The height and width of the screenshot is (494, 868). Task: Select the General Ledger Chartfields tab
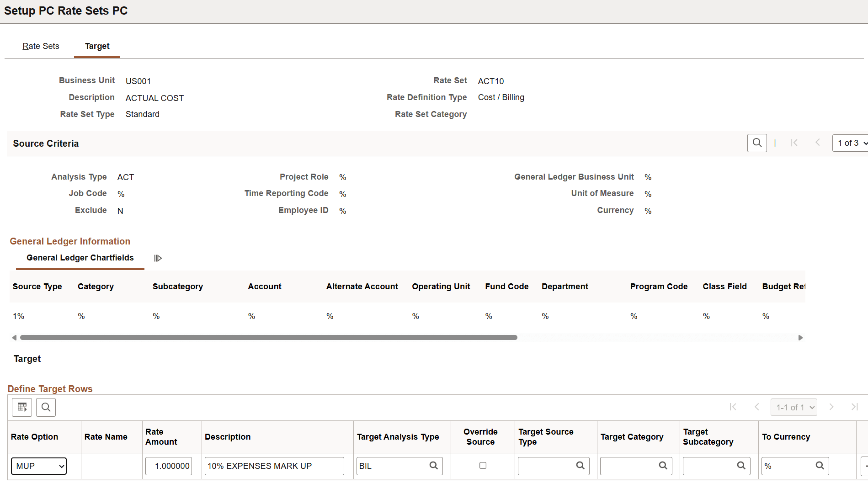pyautogui.click(x=80, y=258)
